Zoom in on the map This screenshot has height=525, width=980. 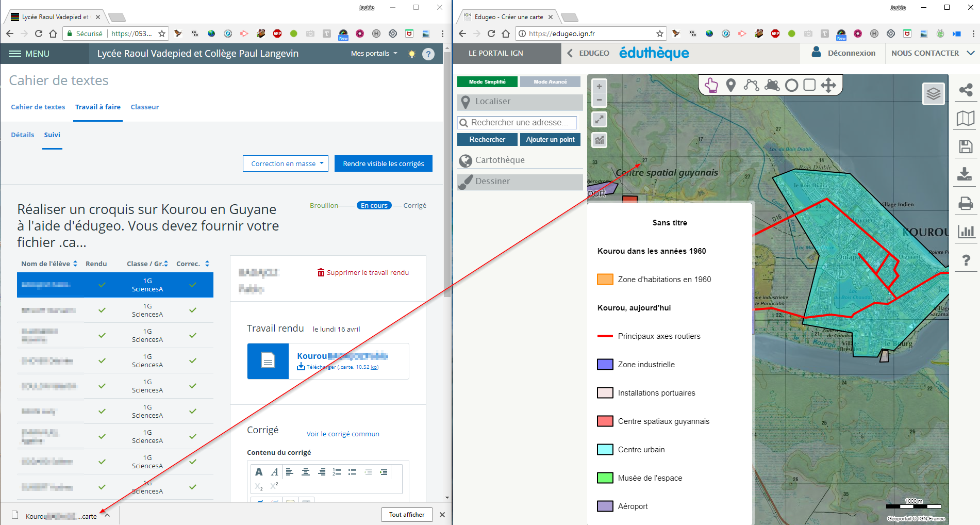pos(599,87)
